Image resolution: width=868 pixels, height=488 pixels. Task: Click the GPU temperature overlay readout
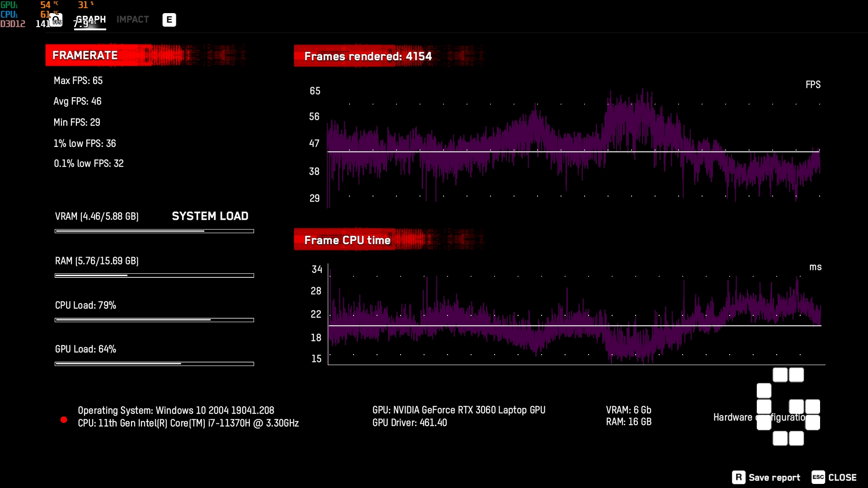[45, 5]
